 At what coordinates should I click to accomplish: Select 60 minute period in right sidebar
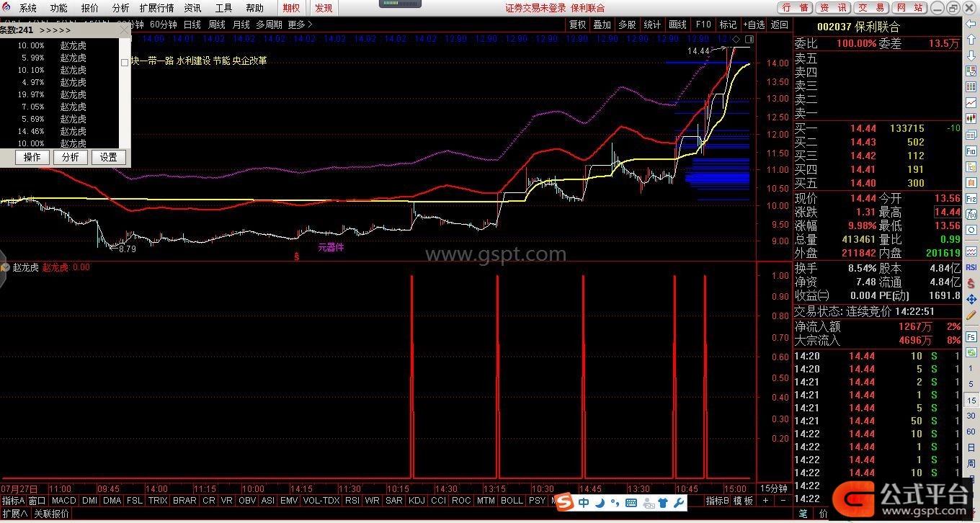coord(971,432)
